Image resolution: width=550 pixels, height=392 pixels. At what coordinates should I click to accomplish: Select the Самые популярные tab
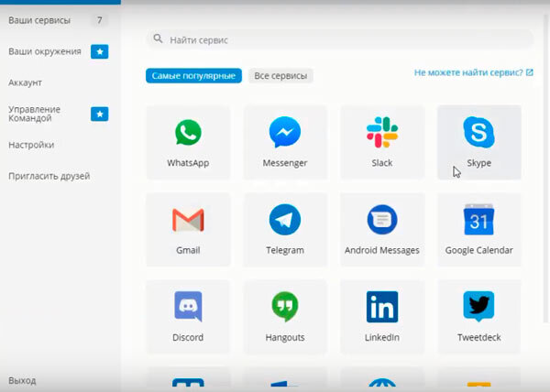point(193,76)
